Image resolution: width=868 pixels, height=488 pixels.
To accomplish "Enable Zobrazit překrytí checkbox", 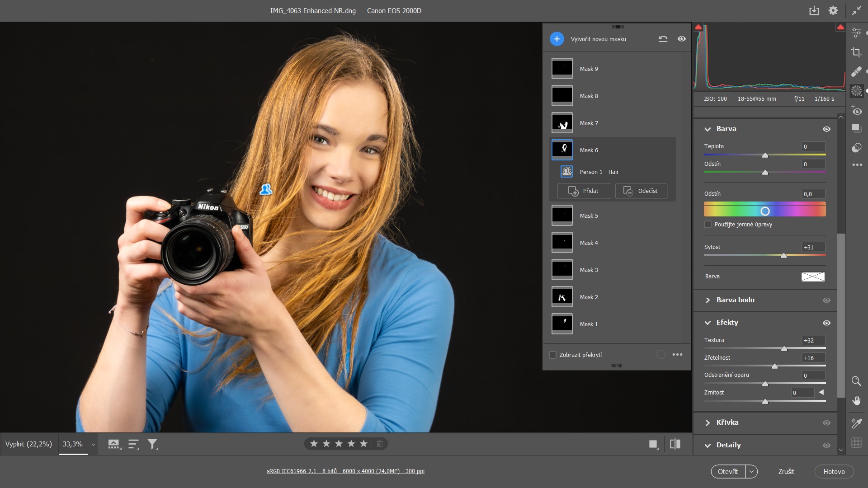I will pyautogui.click(x=552, y=355).
